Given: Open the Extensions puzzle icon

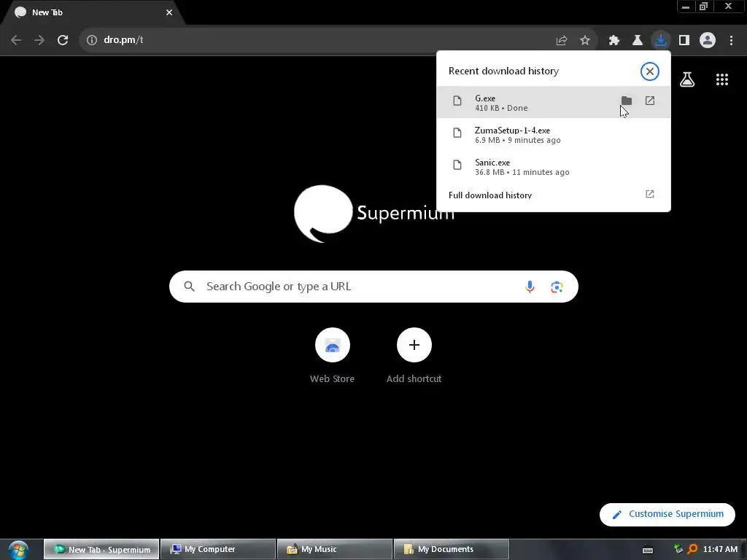Looking at the screenshot, I should click(614, 41).
